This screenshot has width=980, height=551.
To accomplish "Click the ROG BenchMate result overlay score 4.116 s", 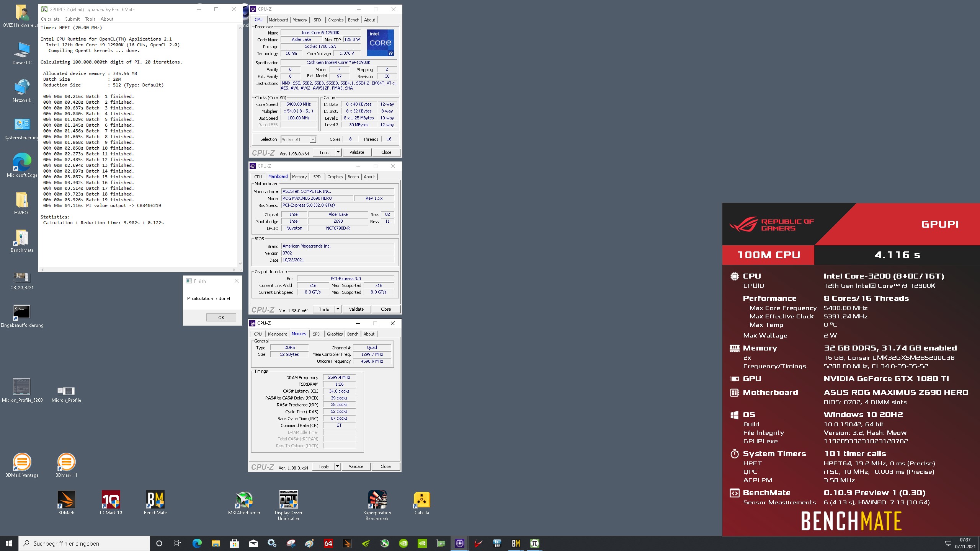I will point(897,255).
